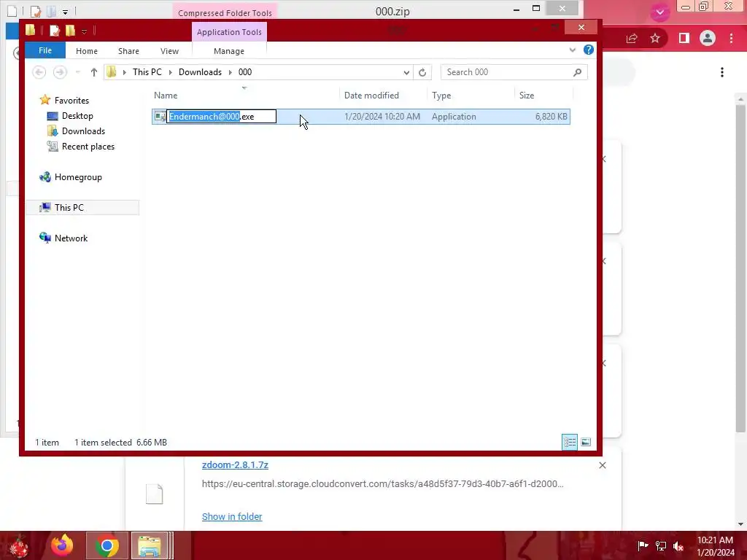The height and width of the screenshot is (560, 747).
Task: Open the zdoom-2.8.1.7z download link
Action: click(236, 464)
